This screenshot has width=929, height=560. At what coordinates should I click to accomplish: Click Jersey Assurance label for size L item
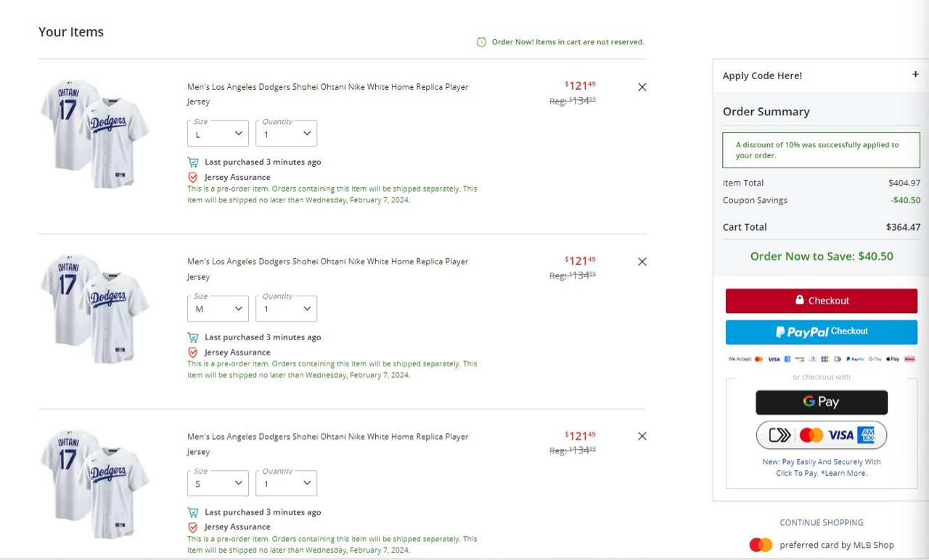237,177
